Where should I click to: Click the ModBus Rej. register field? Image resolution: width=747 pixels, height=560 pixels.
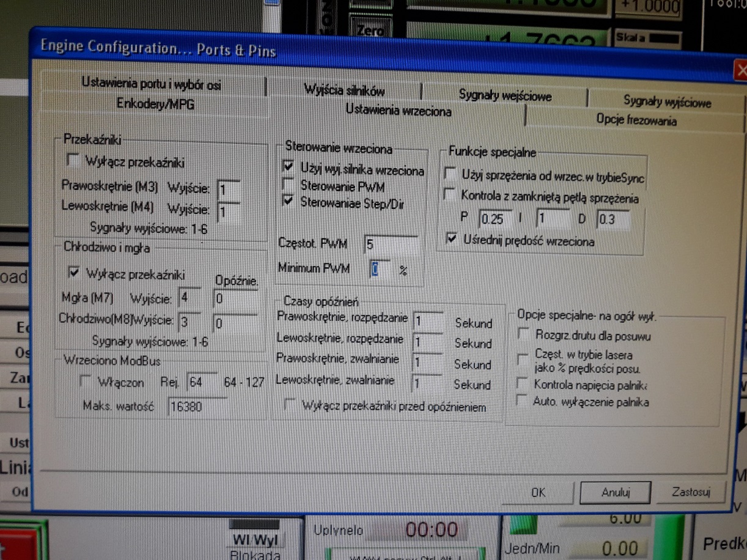tap(202, 382)
